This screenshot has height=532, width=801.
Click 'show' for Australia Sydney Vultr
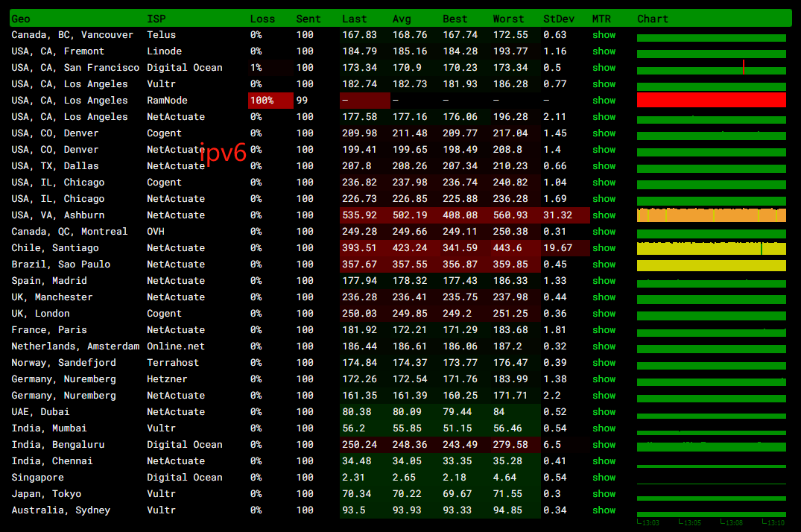(604, 510)
